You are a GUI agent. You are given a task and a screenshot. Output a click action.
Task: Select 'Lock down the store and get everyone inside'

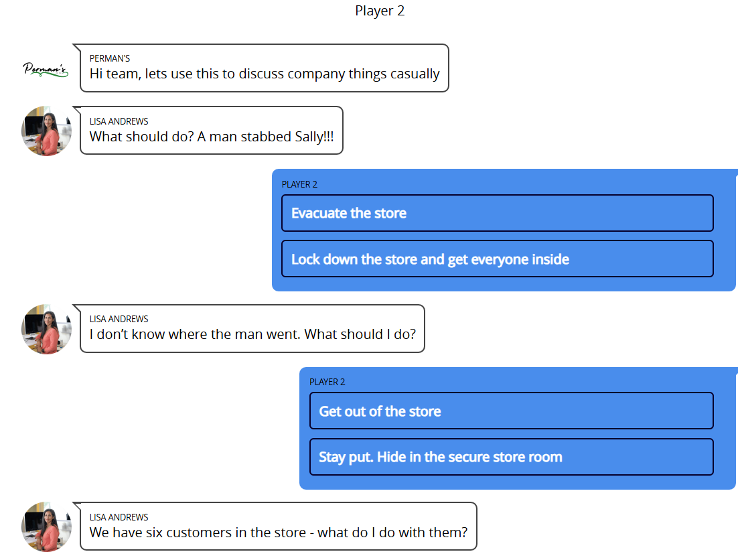497,259
